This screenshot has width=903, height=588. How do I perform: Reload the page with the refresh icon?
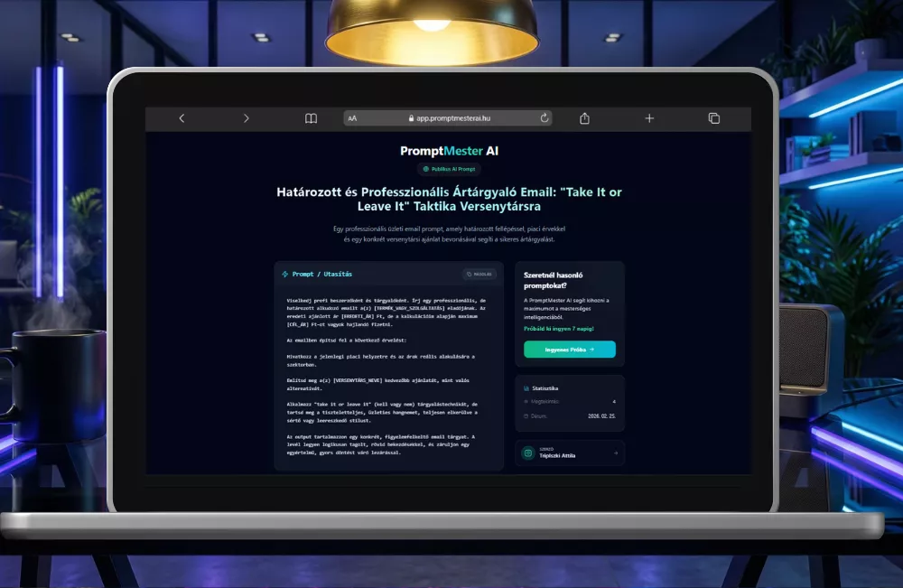[545, 117]
